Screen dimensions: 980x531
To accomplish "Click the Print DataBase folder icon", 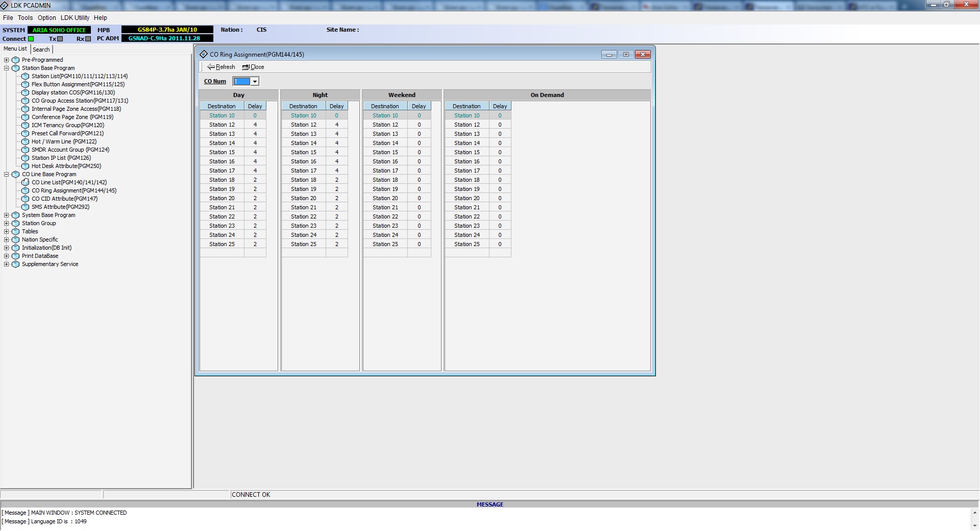I will [15, 256].
